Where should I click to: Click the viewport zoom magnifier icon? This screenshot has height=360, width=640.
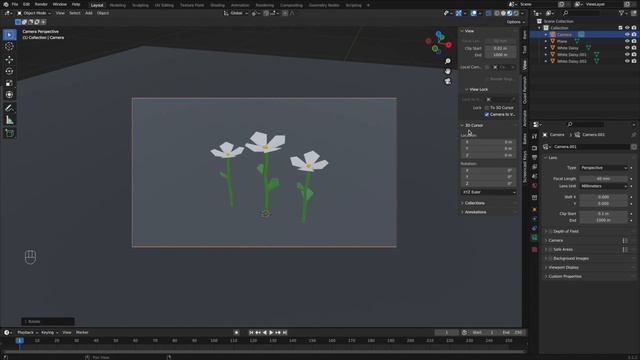448,61
